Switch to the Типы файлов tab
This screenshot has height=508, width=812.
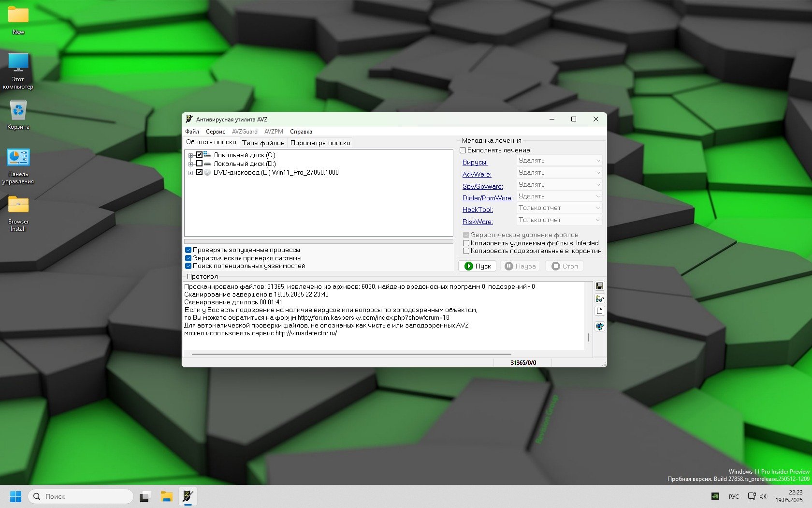[x=263, y=143]
